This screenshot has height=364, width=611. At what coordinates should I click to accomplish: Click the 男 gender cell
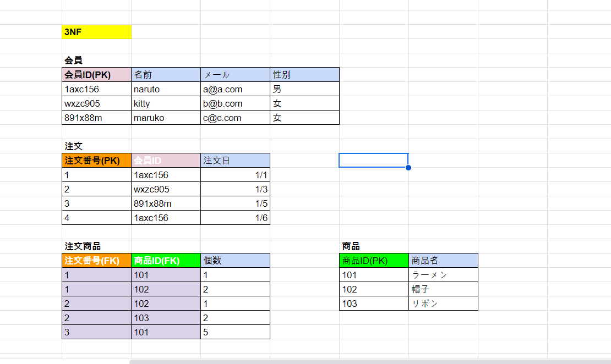[305, 89]
